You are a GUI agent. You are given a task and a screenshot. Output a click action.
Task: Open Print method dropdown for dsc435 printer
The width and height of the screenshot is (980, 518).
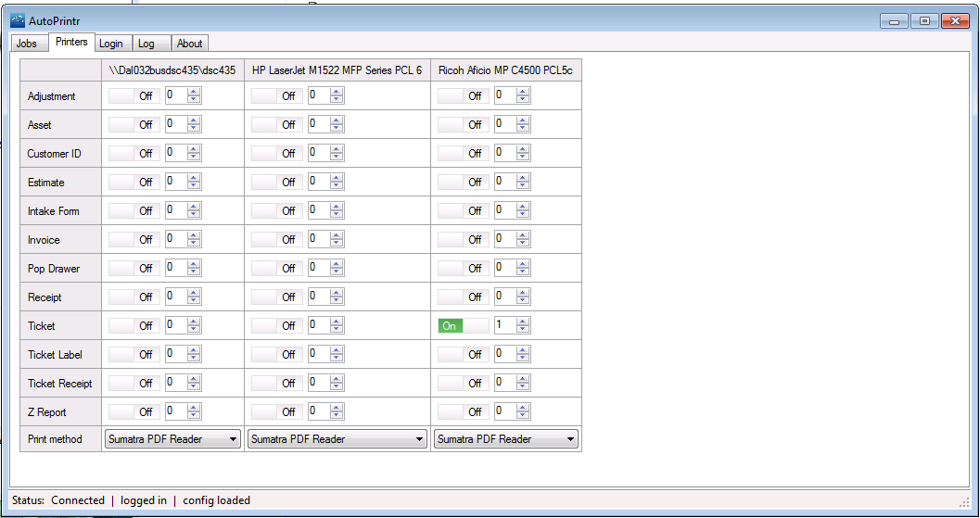[x=172, y=439]
